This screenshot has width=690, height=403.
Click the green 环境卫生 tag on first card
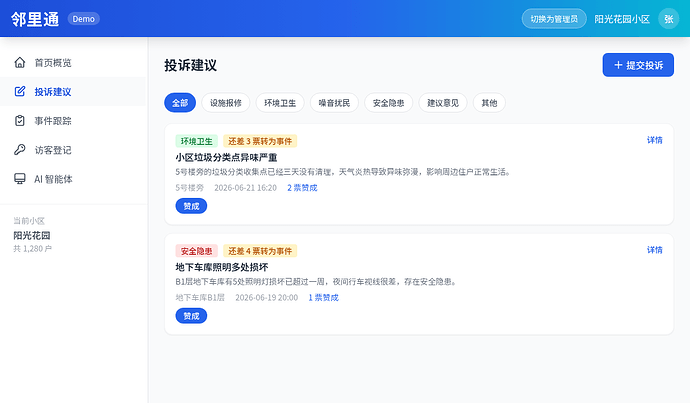coord(197,141)
